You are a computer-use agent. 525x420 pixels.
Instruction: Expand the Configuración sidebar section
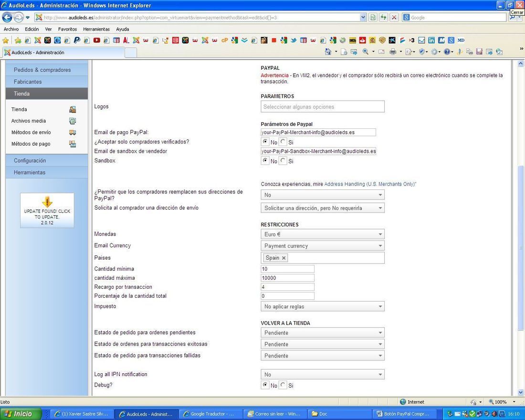tap(47, 160)
